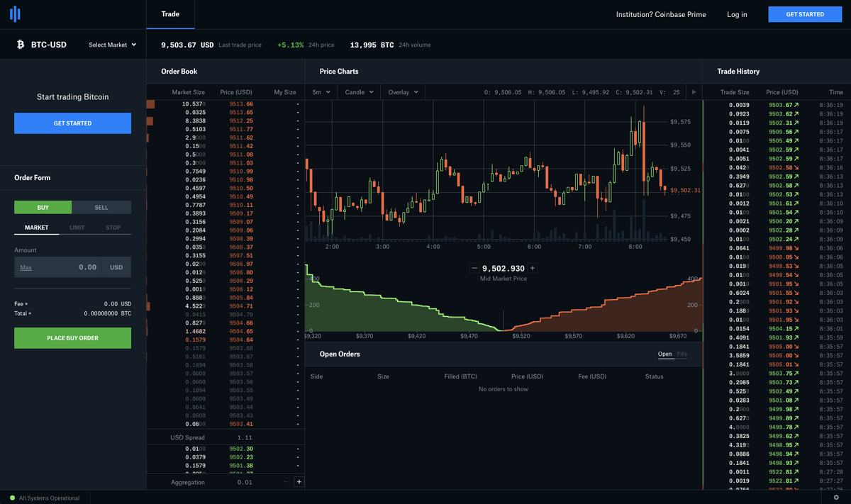The width and height of the screenshot is (851, 504).
Task: Click the play arrow on the chart toolbar
Action: (694, 92)
